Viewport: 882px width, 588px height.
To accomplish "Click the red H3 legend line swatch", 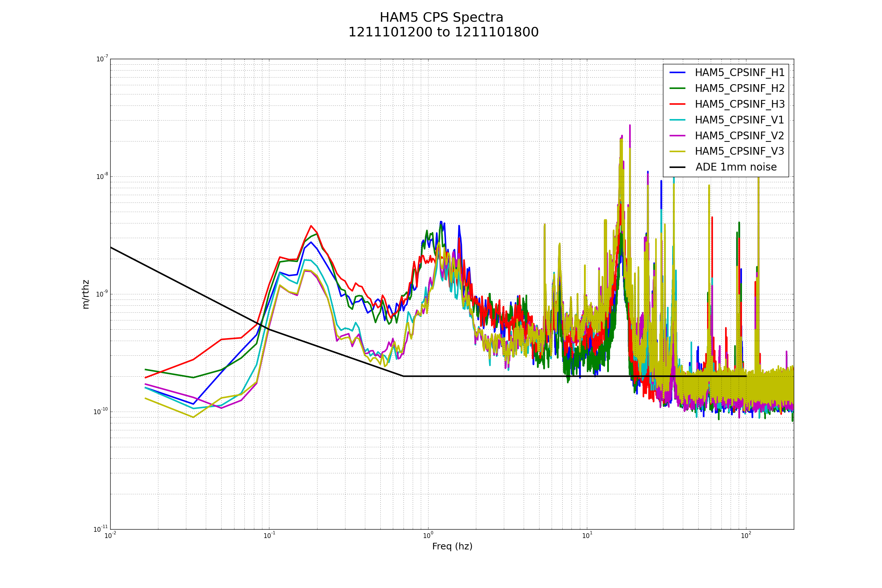I will (x=677, y=104).
